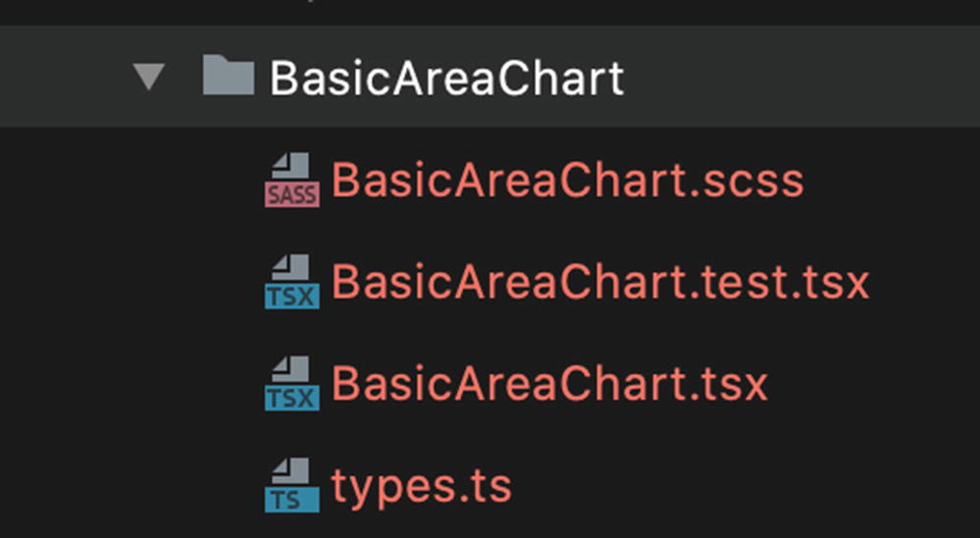Screen dimensions: 980x538
Task: Click the ".test.tsx" suffix of the test file
Action: [775, 283]
